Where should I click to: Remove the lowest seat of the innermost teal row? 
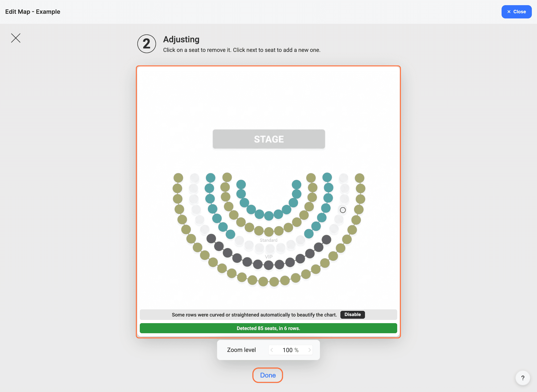[269, 216]
